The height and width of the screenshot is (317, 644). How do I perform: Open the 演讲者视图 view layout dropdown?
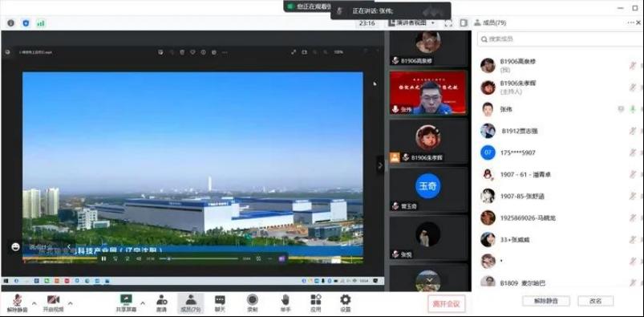(x=412, y=23)
